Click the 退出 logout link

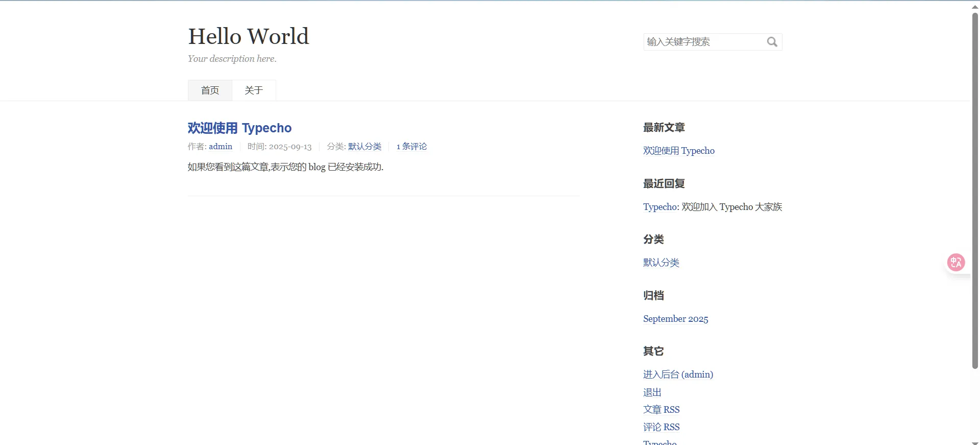652,392
